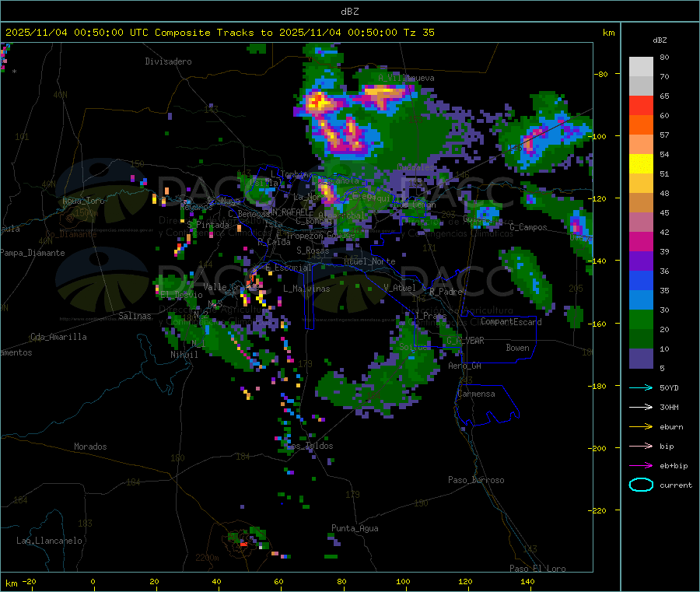700x592 pixels.
Task: Click the 'Divisadero' map label
Action: [168, 61]
